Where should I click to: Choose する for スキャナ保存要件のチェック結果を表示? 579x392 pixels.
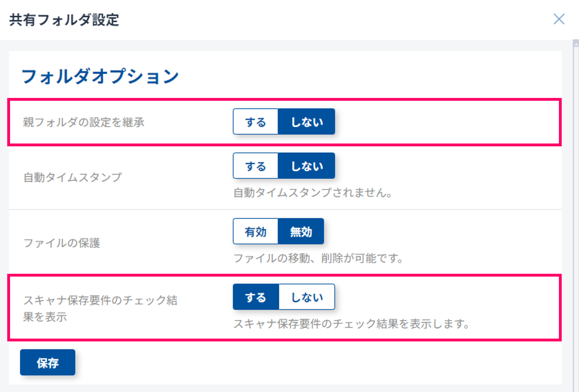256,297
